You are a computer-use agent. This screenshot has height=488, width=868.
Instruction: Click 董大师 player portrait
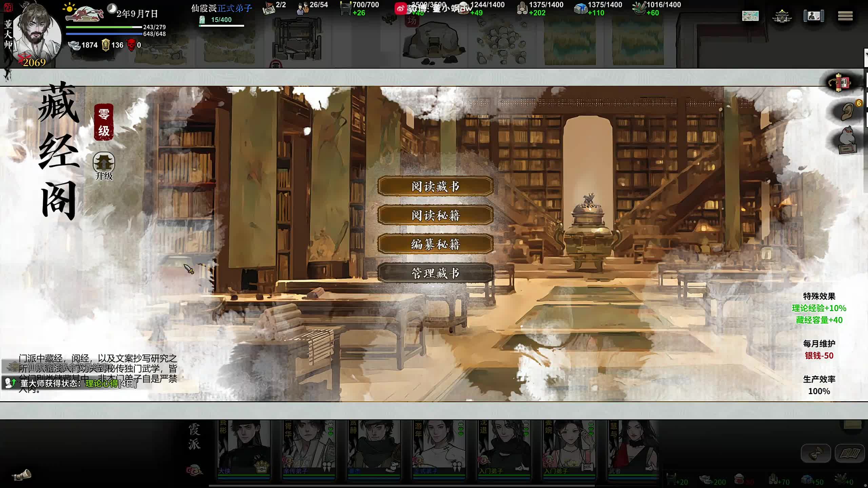tap(37, 32)
